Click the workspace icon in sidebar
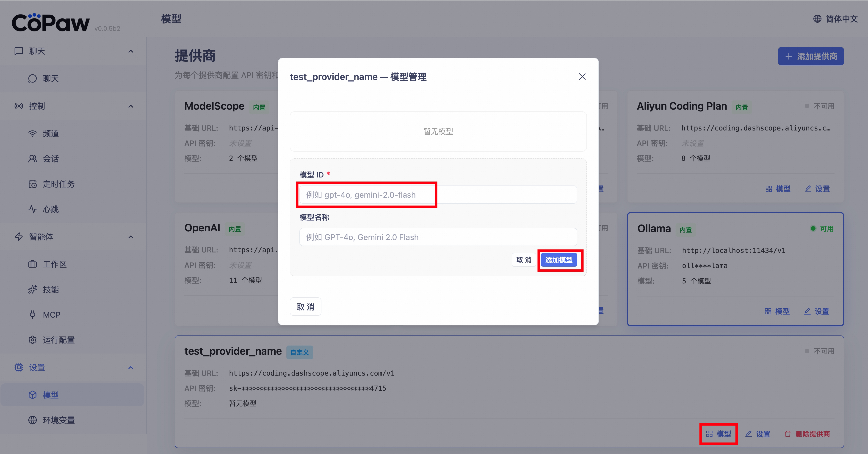Screen dimensions: 868x454 (32, 264)
